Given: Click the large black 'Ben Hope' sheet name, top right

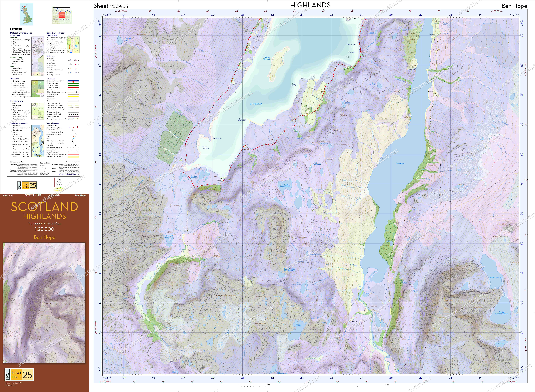Looking at the screenshot, I should coord(514,6).
